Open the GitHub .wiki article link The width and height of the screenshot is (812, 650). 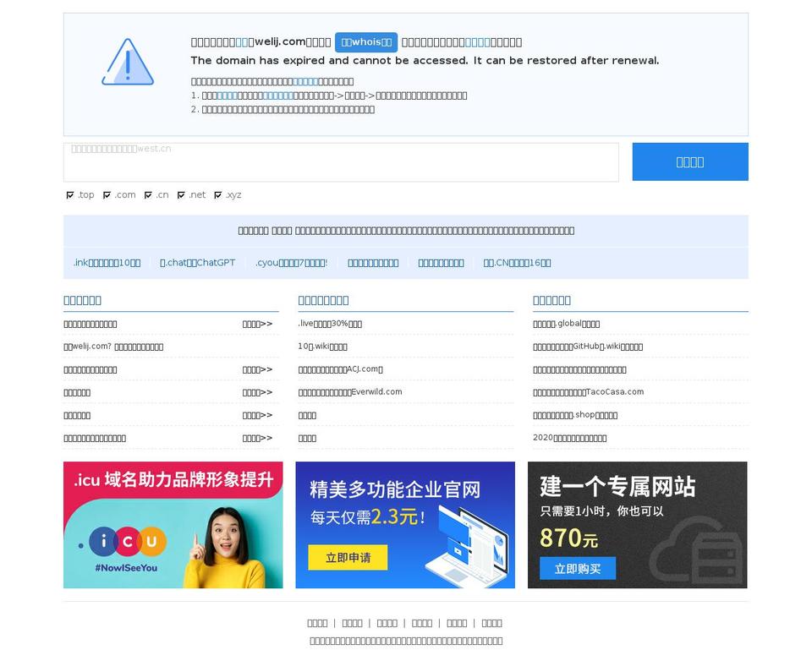[588, 347]
